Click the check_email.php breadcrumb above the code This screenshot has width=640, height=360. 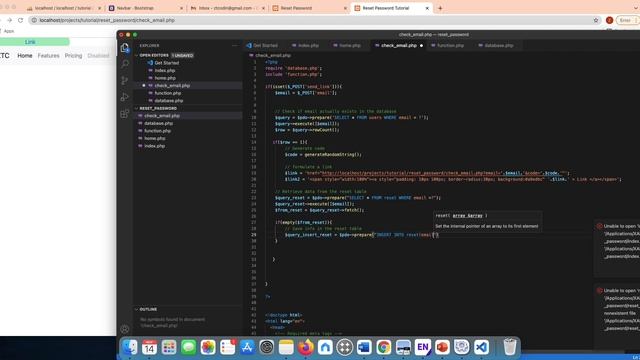[273, 55]
